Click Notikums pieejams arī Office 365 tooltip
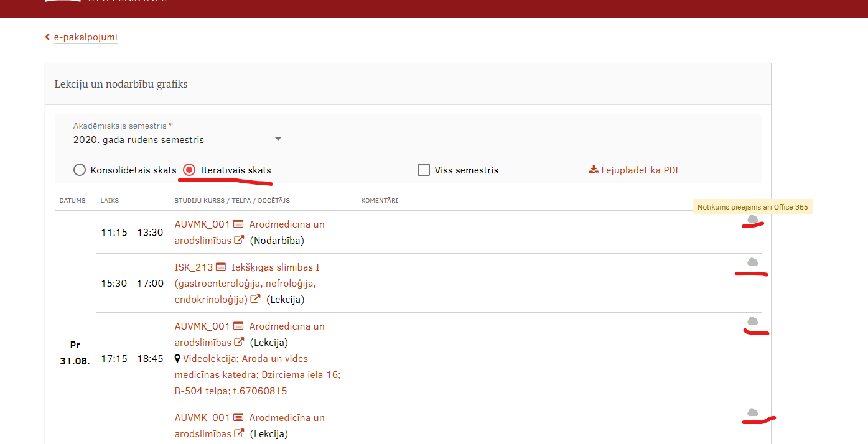Screen dimensions: 868x444 (x=753, y=207)
